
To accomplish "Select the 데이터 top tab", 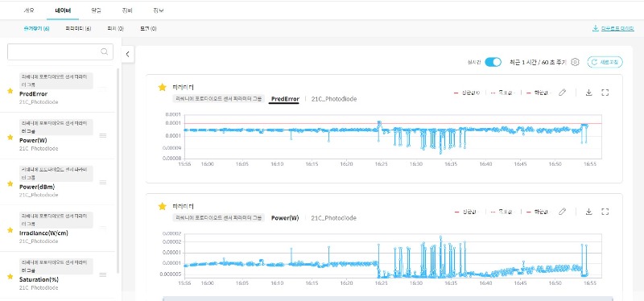I will [x=63, y=10].
